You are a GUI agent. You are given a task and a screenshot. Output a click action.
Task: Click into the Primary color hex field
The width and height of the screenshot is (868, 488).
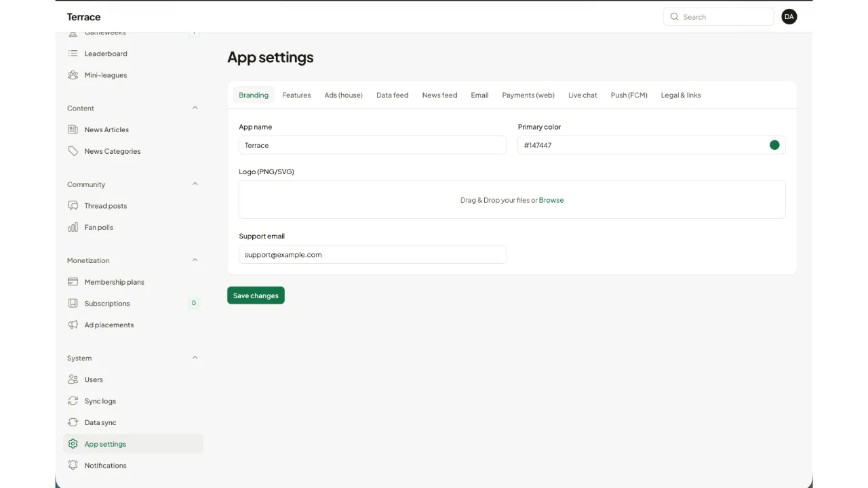point(652,145)
